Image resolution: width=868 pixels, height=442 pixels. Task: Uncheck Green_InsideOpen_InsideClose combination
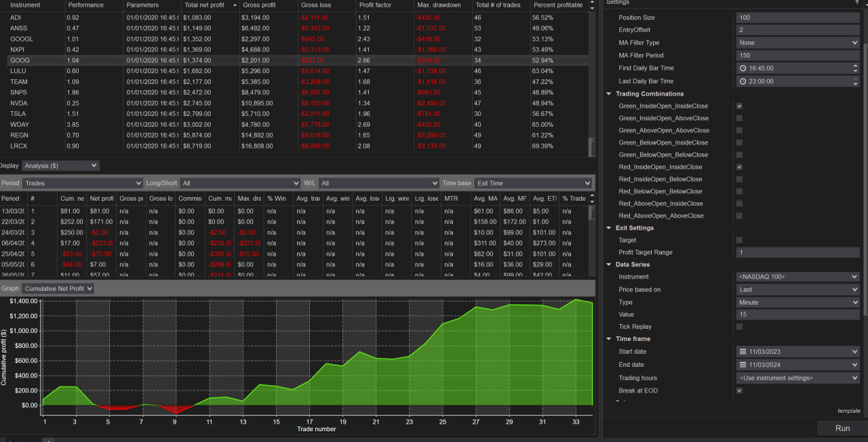[739, 106]
